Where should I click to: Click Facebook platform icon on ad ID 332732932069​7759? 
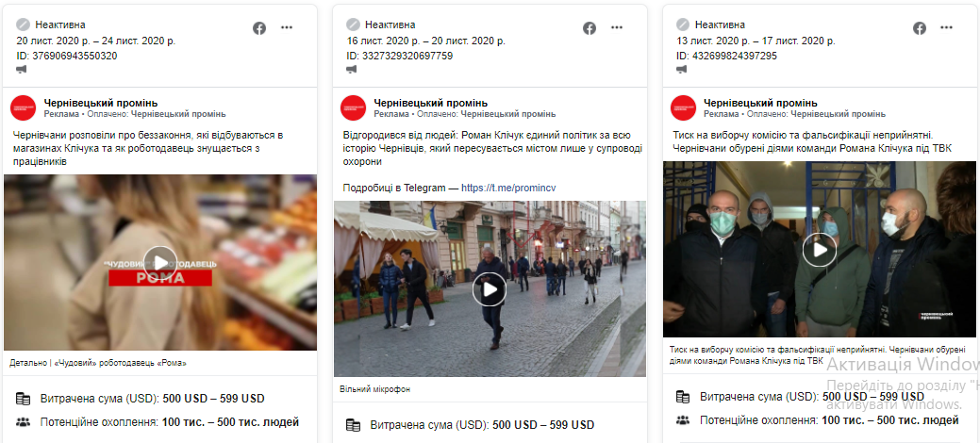tap(590, 28)
